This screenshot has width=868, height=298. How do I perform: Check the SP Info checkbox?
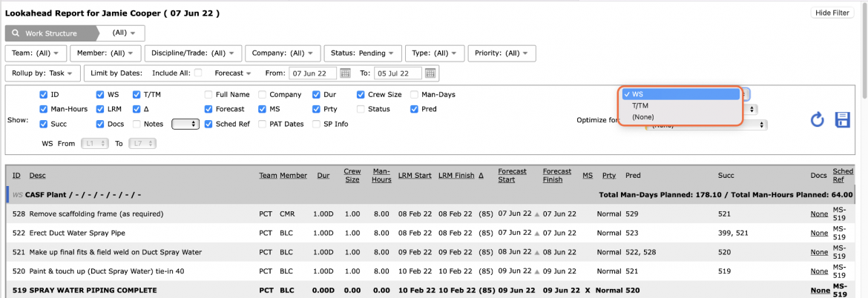[316, 124]
